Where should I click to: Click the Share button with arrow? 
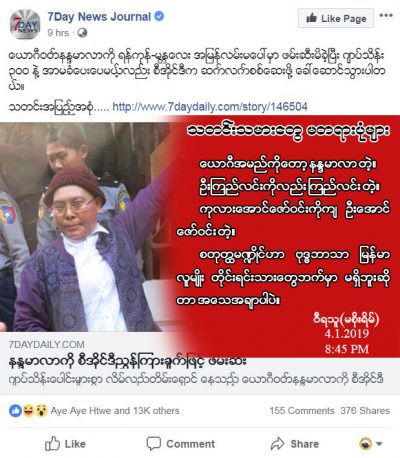295,444
